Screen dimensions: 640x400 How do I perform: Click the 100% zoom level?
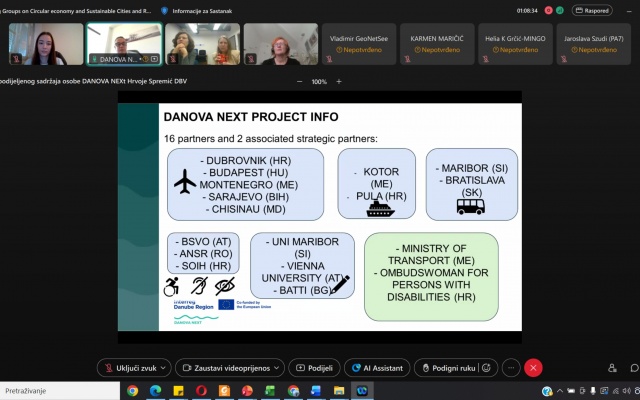[x=319, y=82]
